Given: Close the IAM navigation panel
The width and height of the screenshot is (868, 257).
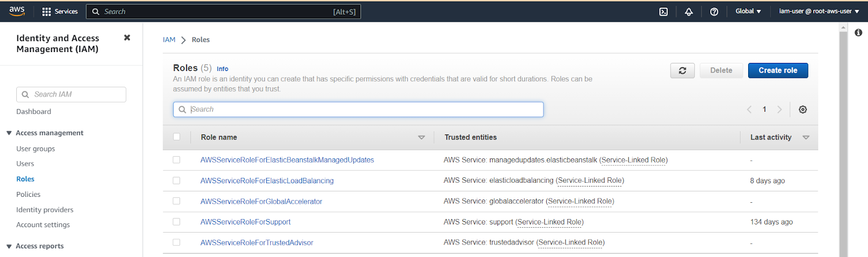Looking at the screenshot, I should [127, 37].
